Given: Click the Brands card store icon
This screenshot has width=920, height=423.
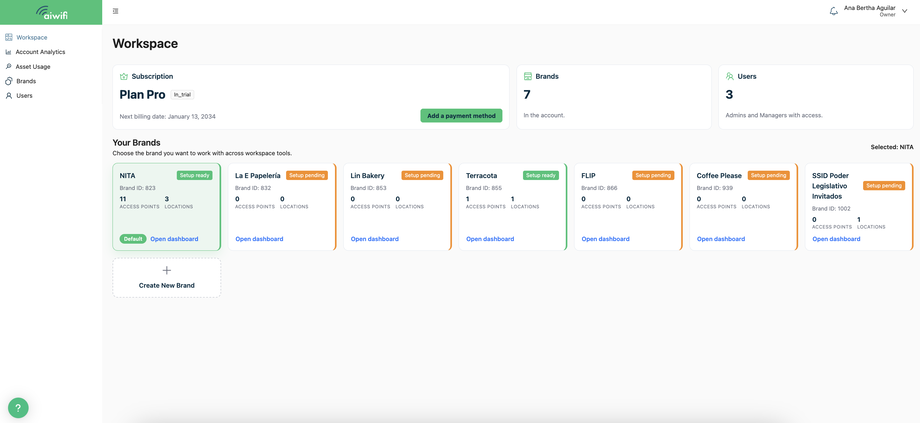Looking at the screenshot, I should (x=527, y=76).
